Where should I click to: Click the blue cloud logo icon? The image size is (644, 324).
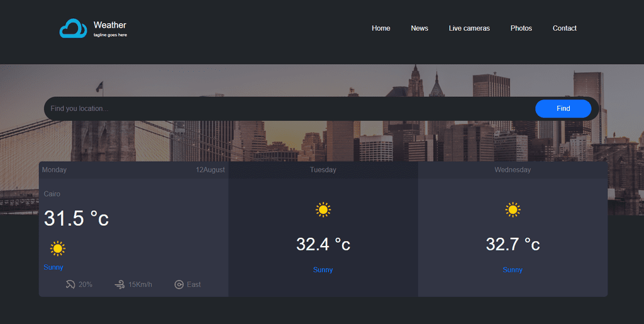pos(73,28)
